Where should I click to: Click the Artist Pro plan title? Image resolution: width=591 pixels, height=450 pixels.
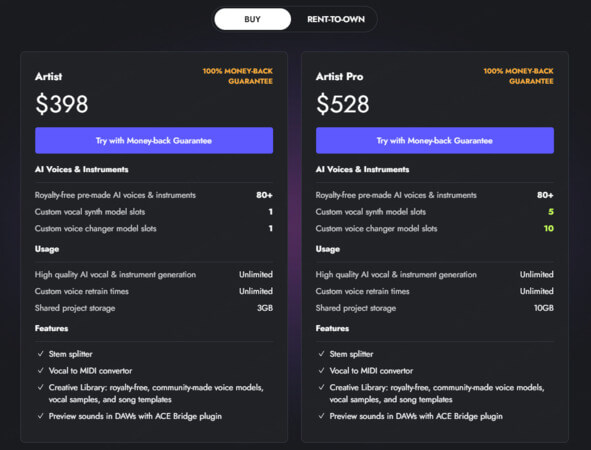(340, 77)
